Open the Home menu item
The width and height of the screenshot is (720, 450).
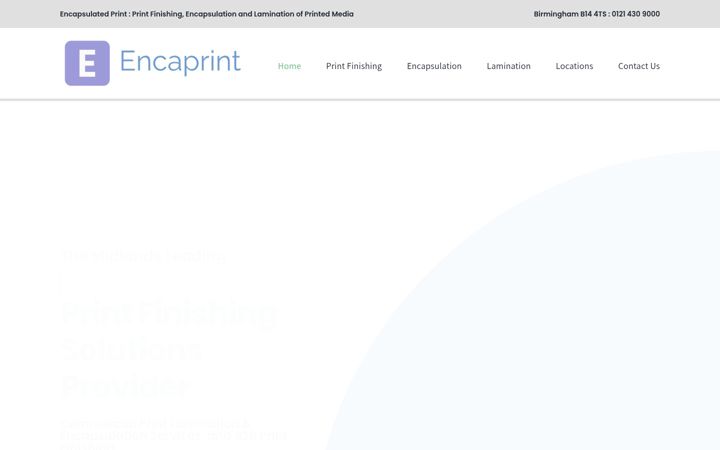click(289, 66)
